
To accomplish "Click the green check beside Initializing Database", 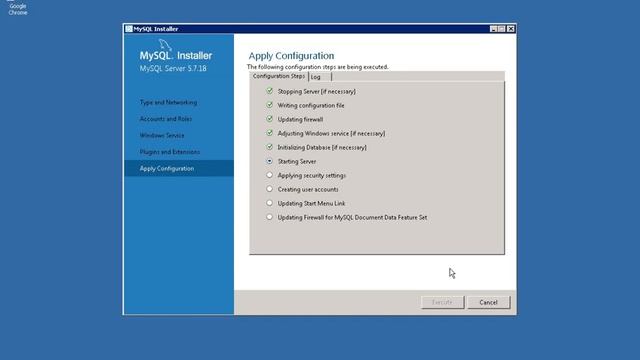I will tap(269, 147).
